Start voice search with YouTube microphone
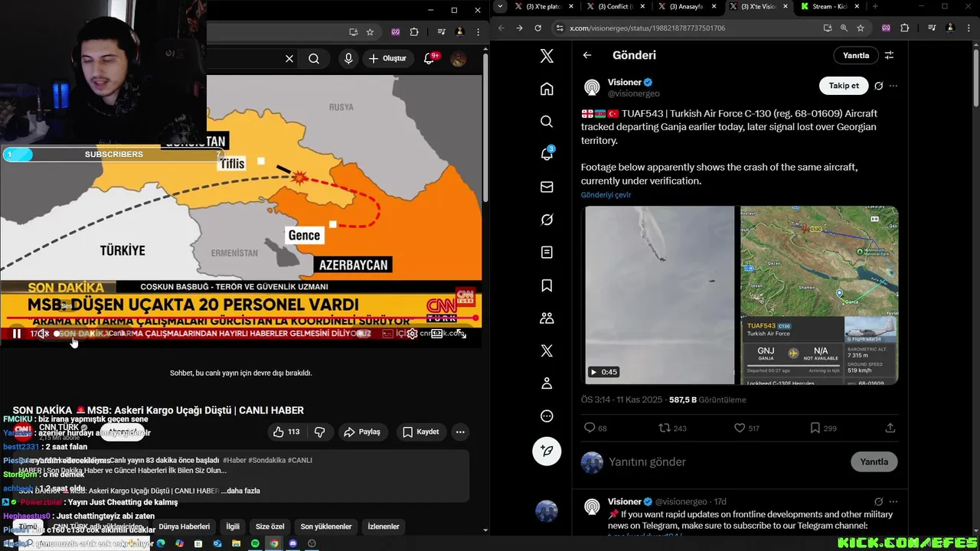Image resolution: width=980 pixels, height=551 pixels. (x=348, y=58)
